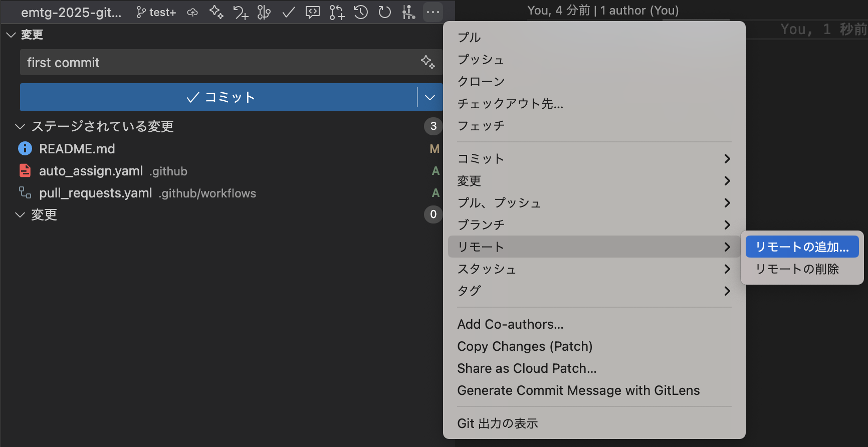Click the M status on README.md row
Viewport: 868px width, 447px height.
tap(435, 148)
